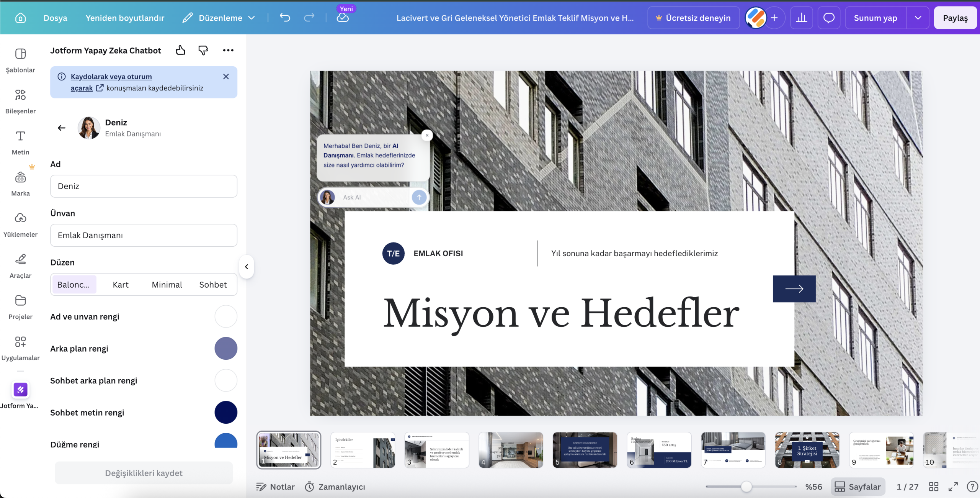980x498 pixels.
Task: Collapse the Jotform side panel
Action: click(x=247, y=267)
